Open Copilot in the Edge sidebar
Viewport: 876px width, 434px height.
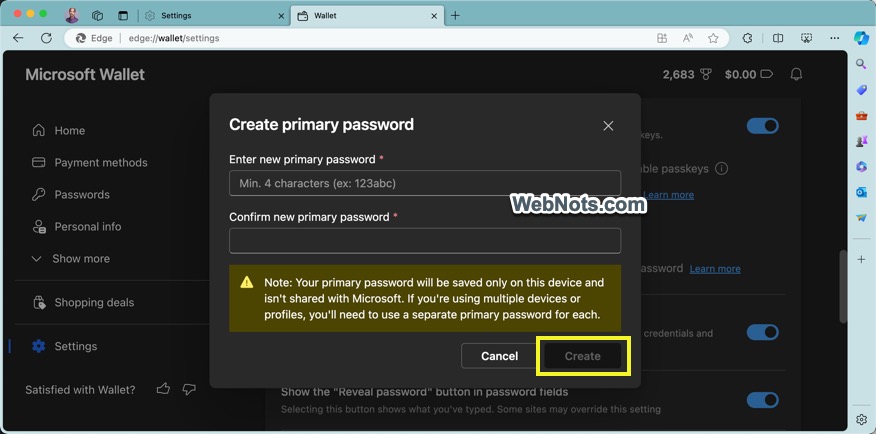coord(861,38)
